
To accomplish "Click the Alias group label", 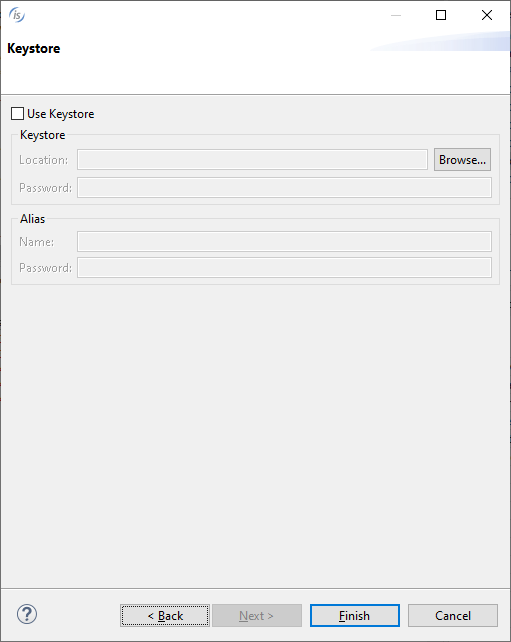I will tap(32, 219).
